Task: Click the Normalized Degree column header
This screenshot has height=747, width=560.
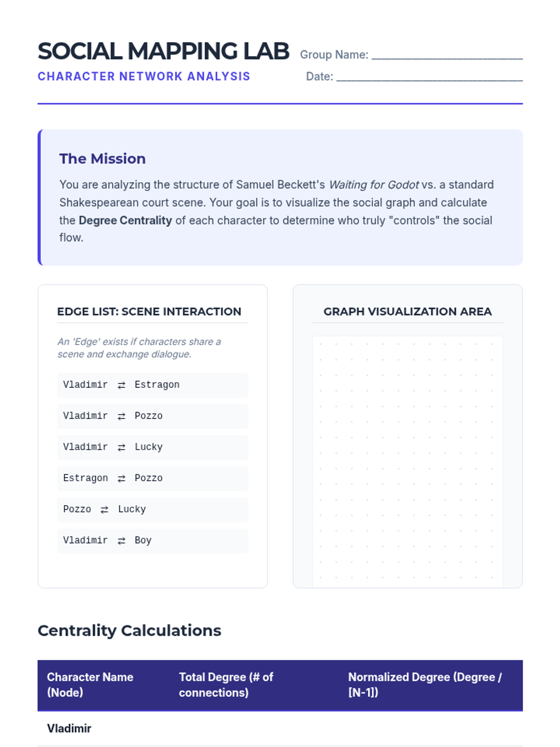Action: point(425,684)
